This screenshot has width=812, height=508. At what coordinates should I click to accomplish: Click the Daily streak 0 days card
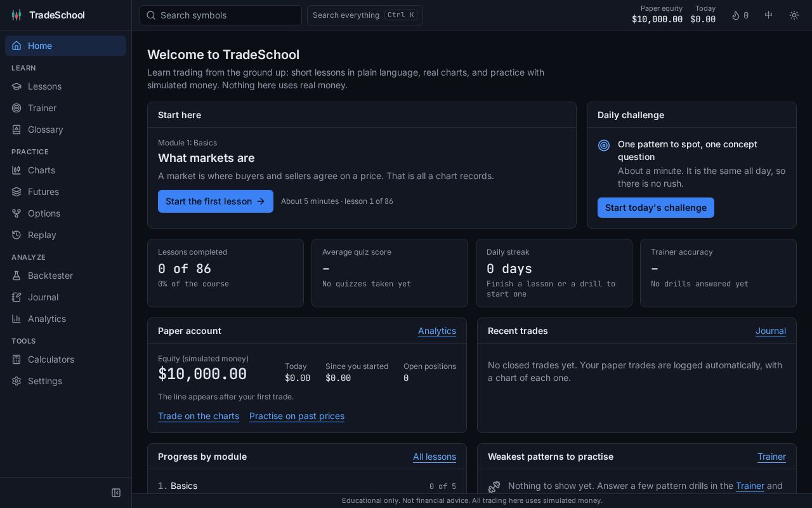[554, 273]
